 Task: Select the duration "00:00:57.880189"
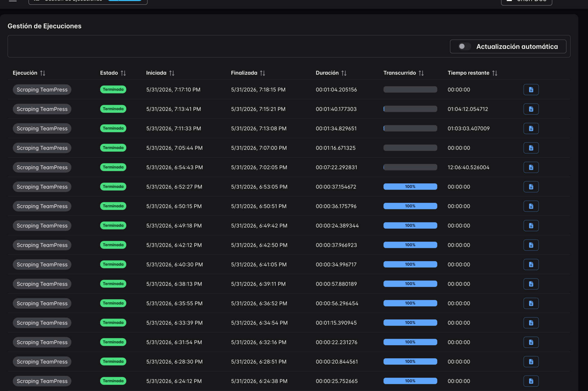point(336,284)
